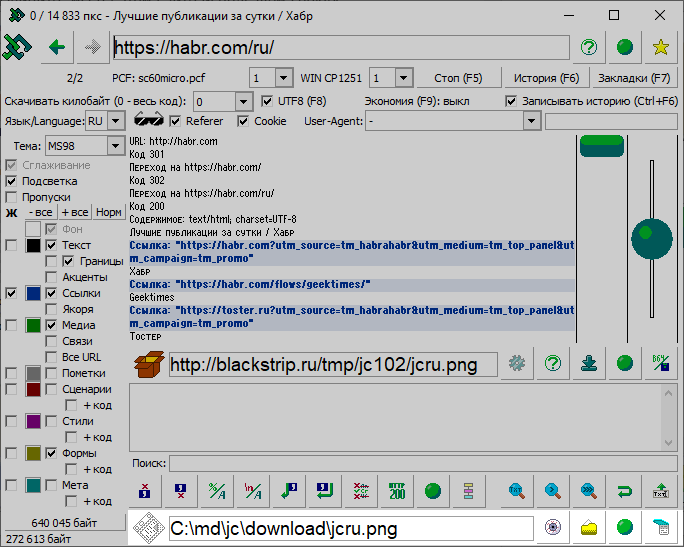Screen dimensions: 684x547
Task: Toggle the Подсветка checkbox
Action: tap(11, 181)
